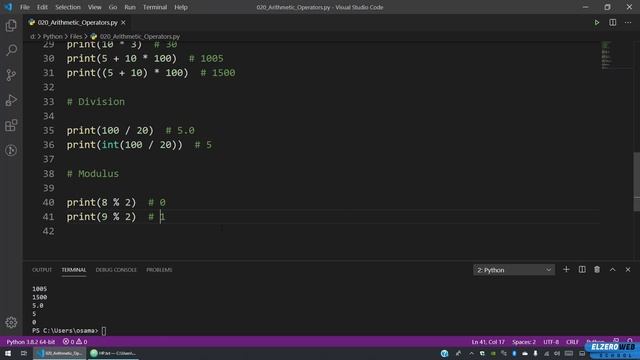Close the terminal panel
The height and width of the screenshot is (360, 640).
[628, 270]
